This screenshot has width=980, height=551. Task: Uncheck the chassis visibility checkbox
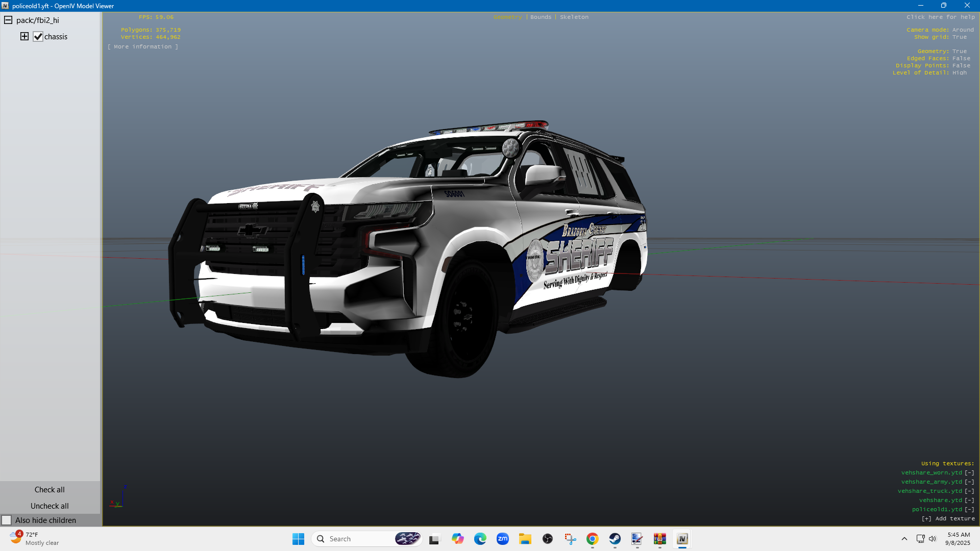38,37
